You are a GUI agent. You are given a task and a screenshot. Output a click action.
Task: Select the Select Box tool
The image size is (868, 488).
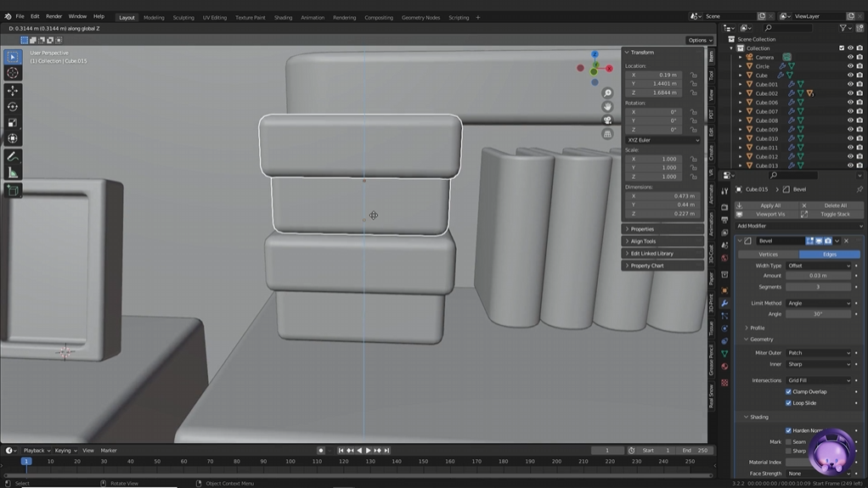click(13, 56)
